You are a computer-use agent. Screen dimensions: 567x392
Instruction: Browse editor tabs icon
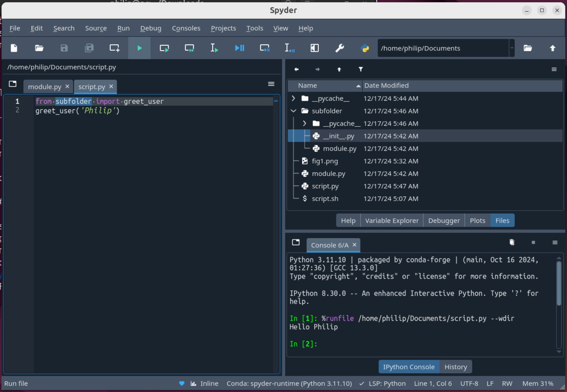[x=13, y=84]
